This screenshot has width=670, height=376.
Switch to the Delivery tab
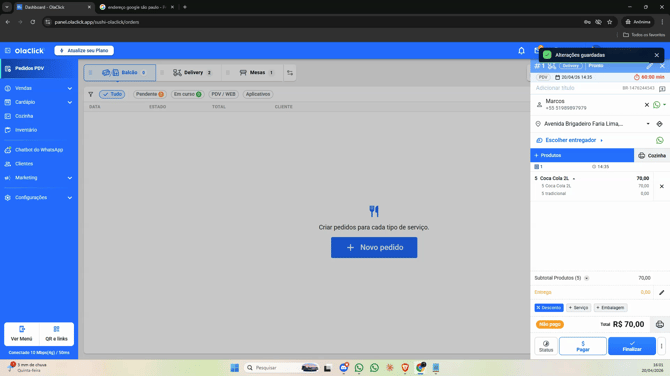click(x=192, y=73)
